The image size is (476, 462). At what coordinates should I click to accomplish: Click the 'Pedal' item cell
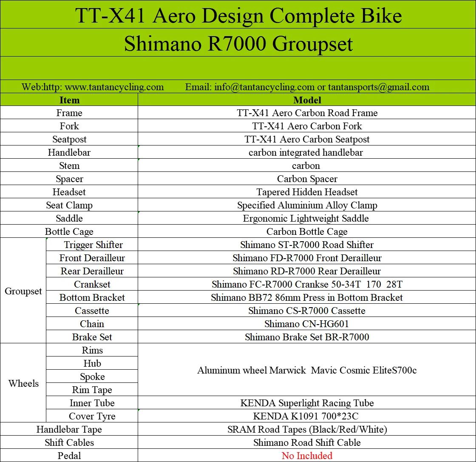[69, 455]
